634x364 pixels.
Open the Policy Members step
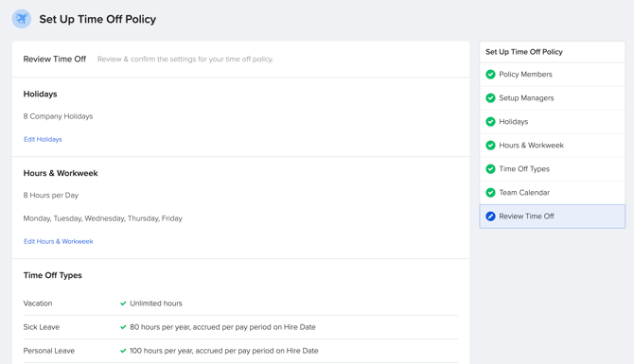pos(553,75)
